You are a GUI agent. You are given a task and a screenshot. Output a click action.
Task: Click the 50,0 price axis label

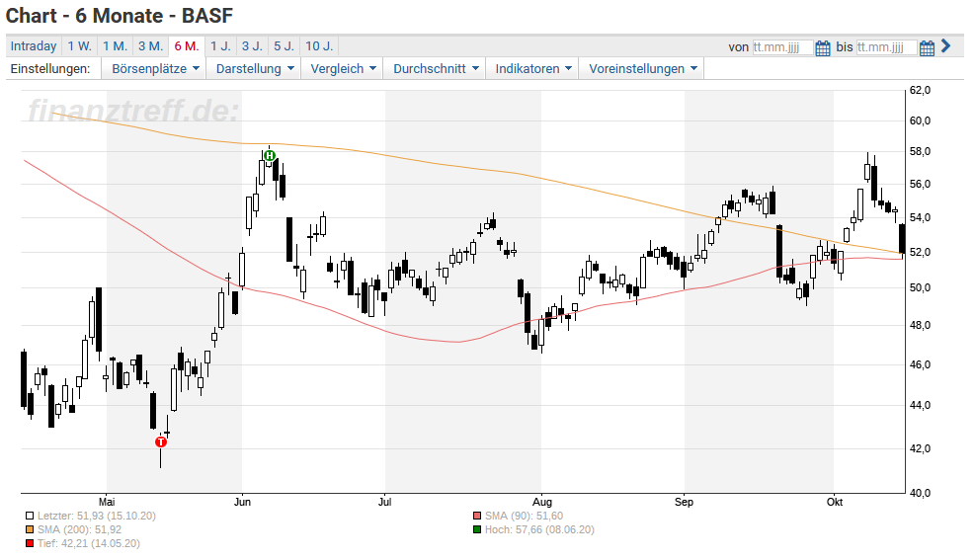(920, 287)
